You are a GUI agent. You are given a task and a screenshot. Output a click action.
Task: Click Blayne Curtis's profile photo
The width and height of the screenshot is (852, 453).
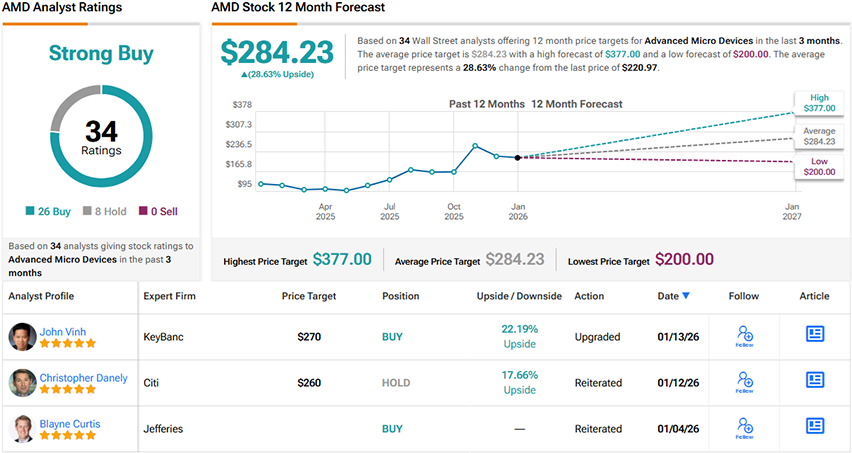(x=21, y=428)
